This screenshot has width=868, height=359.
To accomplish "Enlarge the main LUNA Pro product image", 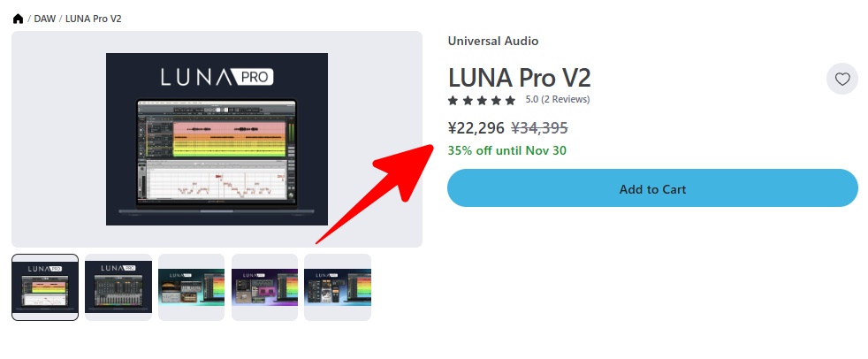I will tap(217, 139).
